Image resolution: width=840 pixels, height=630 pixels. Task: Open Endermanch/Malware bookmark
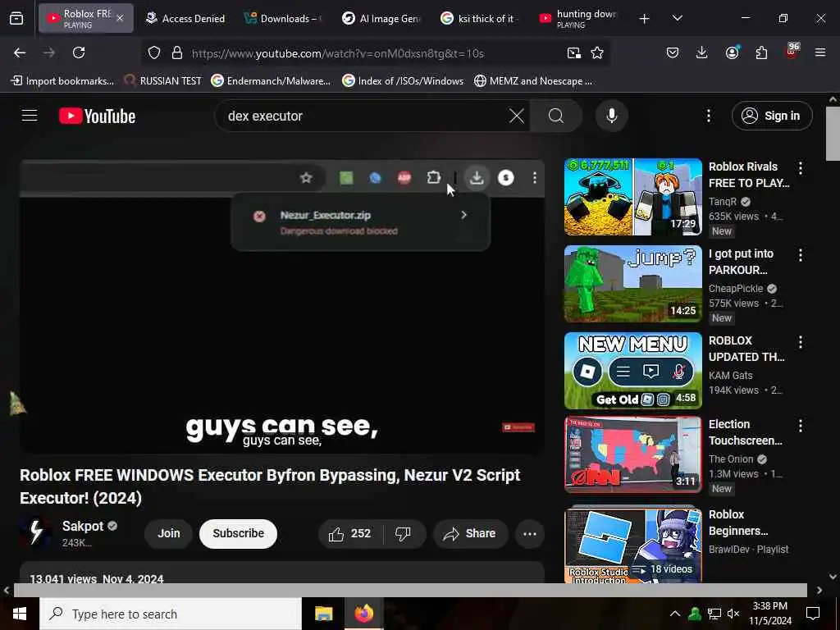coord(271,81)
